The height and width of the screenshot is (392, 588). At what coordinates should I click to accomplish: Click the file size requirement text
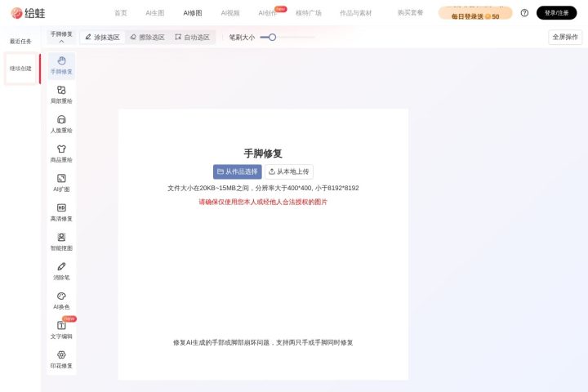(263, 188)
